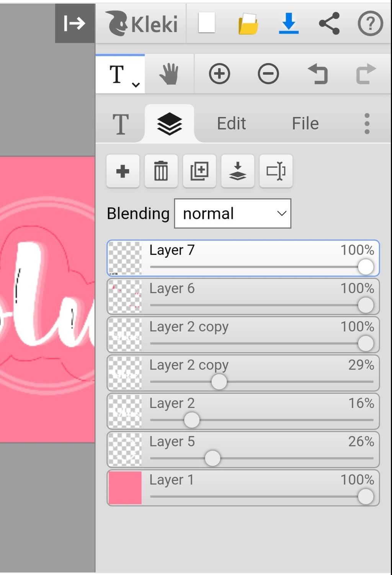This screenshot has width=392, height=575.
Task: Click the new image icon
Action: [207, 23]
